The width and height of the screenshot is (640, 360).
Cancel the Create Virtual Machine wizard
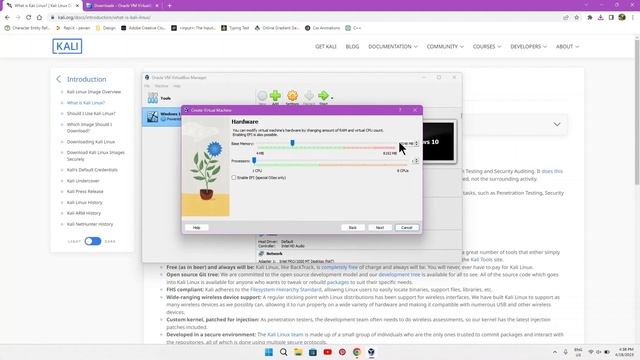tap(407, 227)
